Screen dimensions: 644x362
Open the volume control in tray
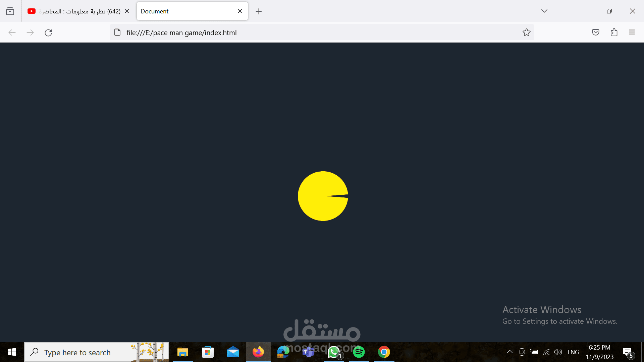click(x=558, y=352)
